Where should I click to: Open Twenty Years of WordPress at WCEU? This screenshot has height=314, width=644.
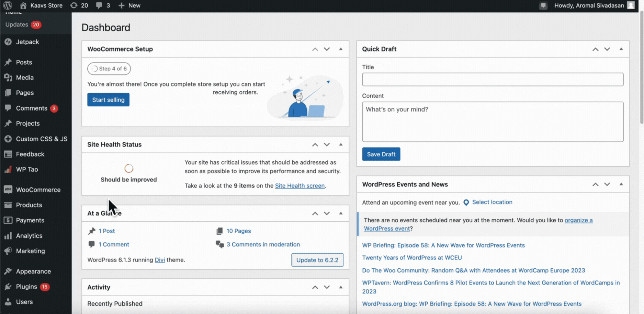coord(412,257)
